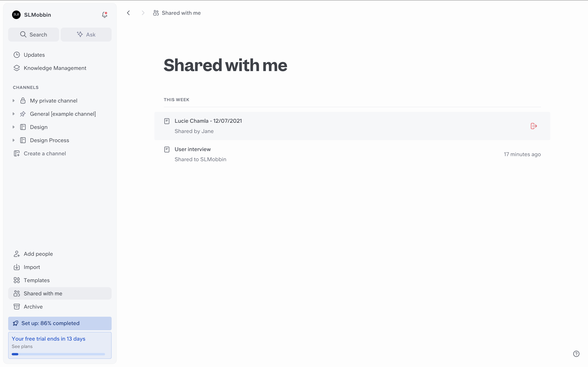The height and width of the screenshot is (367, 588).
Task: Open the help question mark icon
Action: (x=576, y=354)
